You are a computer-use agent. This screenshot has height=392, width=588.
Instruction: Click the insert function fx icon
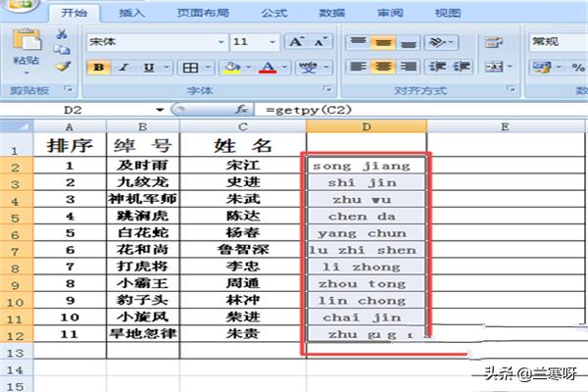point(240,109)
